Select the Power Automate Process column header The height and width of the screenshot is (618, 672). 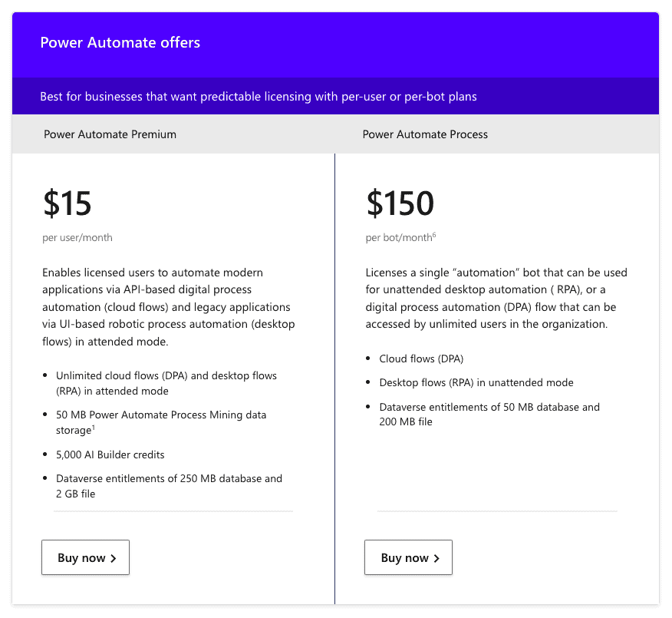click(x=425, y=134)
